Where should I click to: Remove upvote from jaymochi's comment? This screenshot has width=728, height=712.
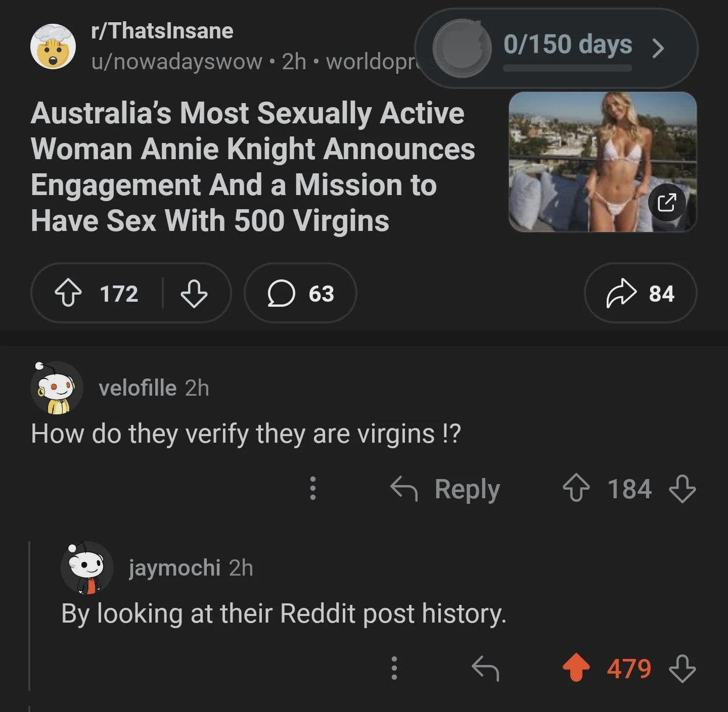576,668
